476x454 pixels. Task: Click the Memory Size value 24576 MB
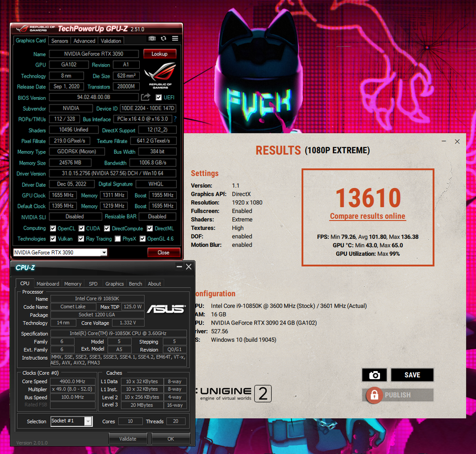point(70,162)
